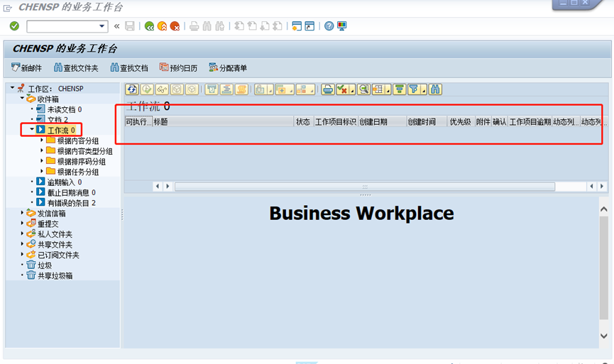
Task: Click the 状态 column header
Action: click(x=304, y=122)
